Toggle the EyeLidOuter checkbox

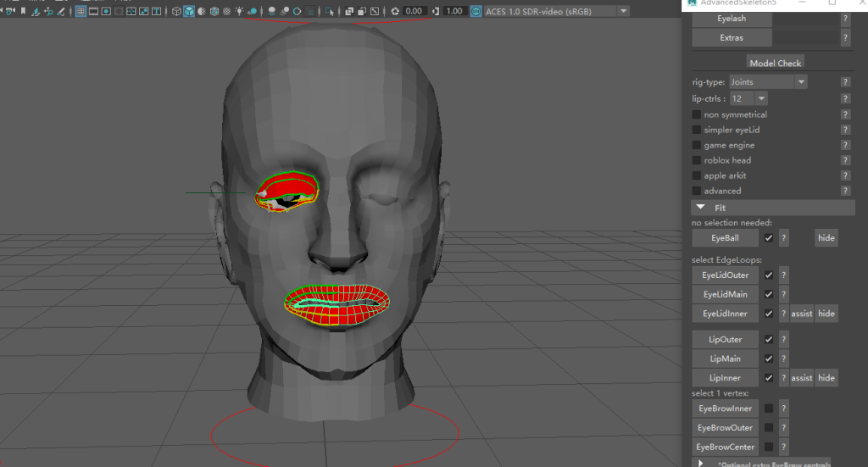[x=768, y=275]
